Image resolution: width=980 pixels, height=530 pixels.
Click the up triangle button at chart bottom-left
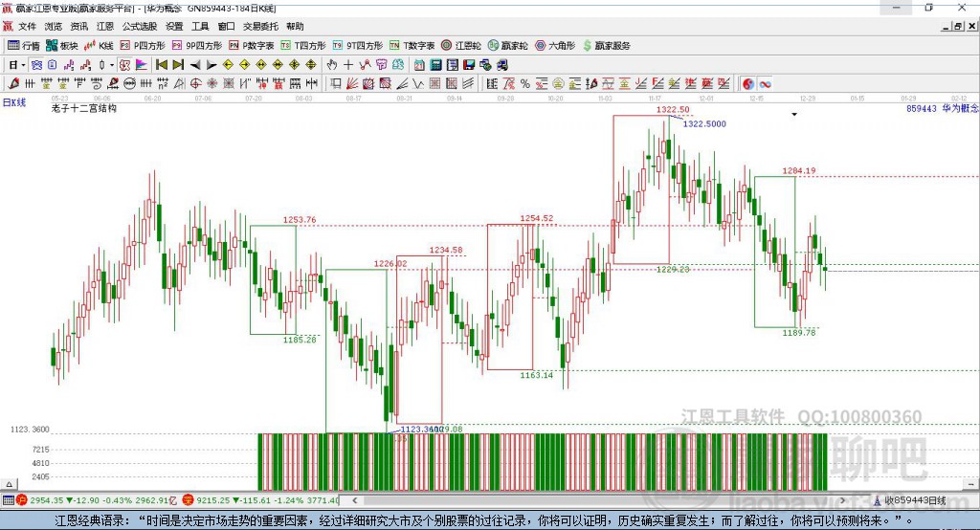coord(9,484)
